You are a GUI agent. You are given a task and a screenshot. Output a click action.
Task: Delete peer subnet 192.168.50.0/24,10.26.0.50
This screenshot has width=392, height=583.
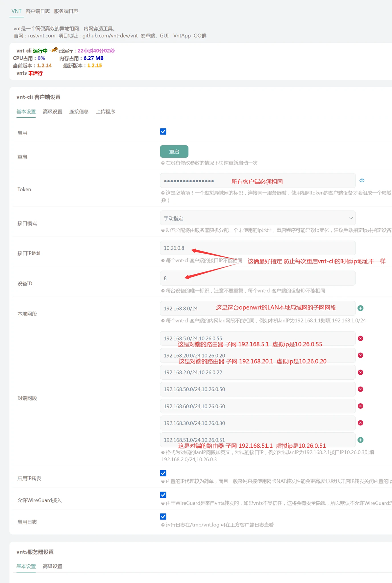[x=360, y=389]
